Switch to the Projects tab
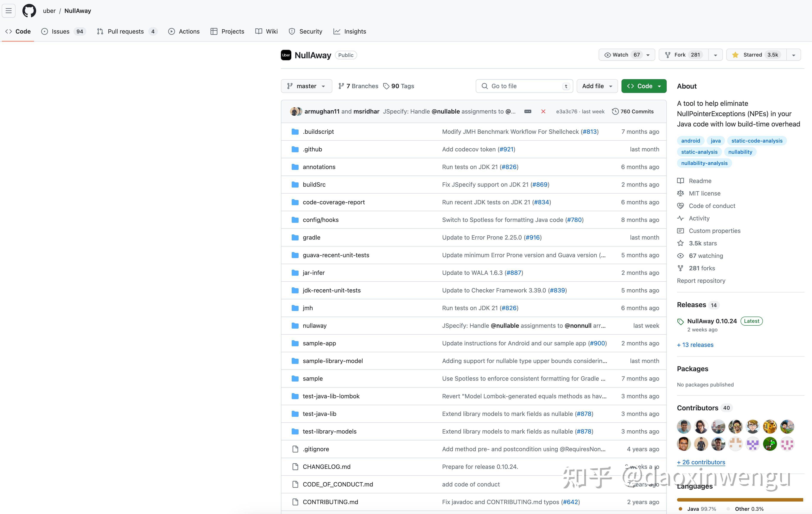Viewport: 812px width, 514px height. (227, 31)
